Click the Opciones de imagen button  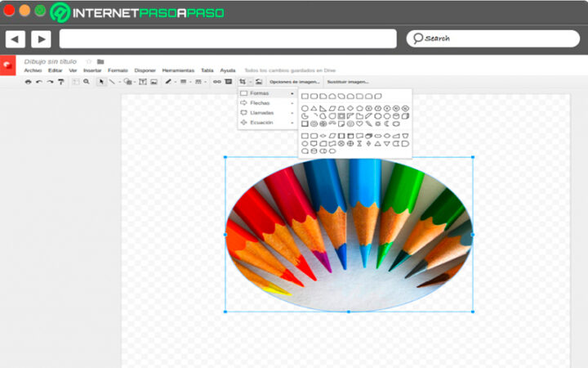click(x=295, y=82)
